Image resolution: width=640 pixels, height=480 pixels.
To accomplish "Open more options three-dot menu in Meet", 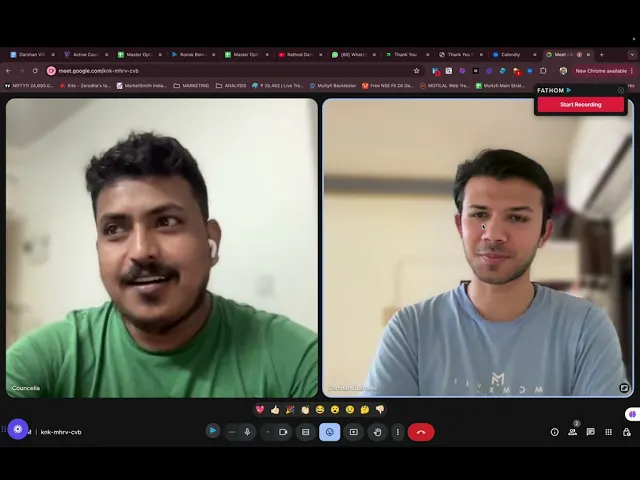I will coord(398,432).
